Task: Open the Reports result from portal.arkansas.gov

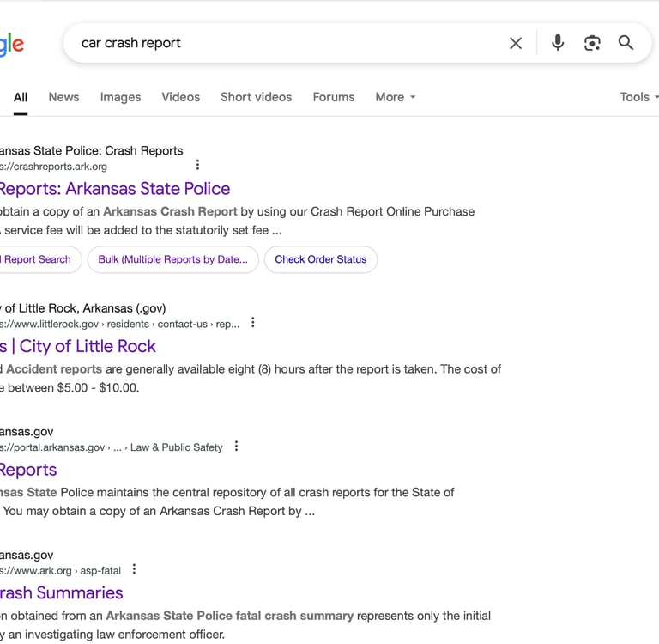Action: pos(28,470)
